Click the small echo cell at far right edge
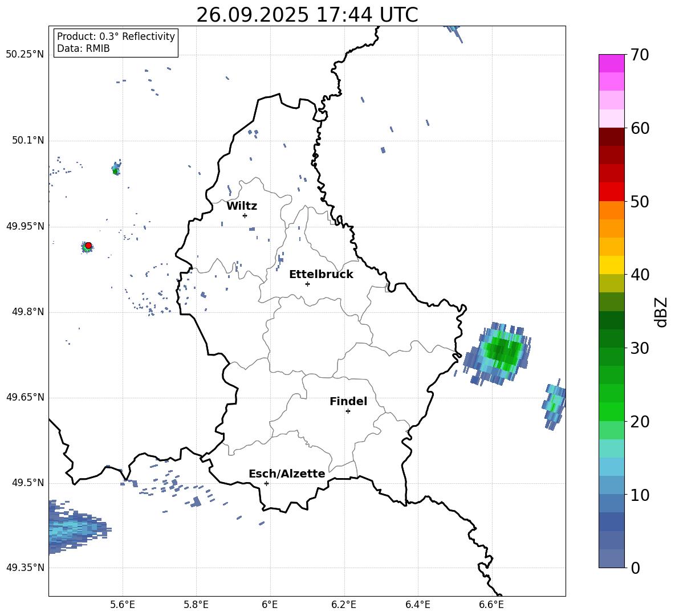Viewport: 675px width, 616px height. pyautogui.click(x=554, y=404)
